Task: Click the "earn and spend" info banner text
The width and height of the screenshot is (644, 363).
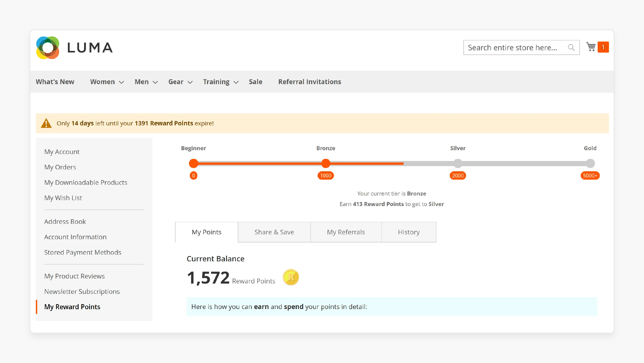Action: (279, 307)
